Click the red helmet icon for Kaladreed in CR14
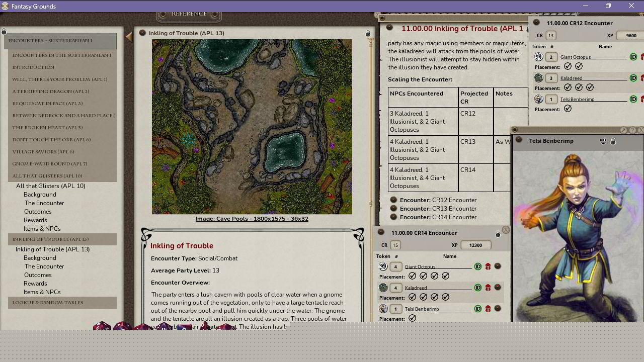 pyautogui.click(x=488, y=288)
